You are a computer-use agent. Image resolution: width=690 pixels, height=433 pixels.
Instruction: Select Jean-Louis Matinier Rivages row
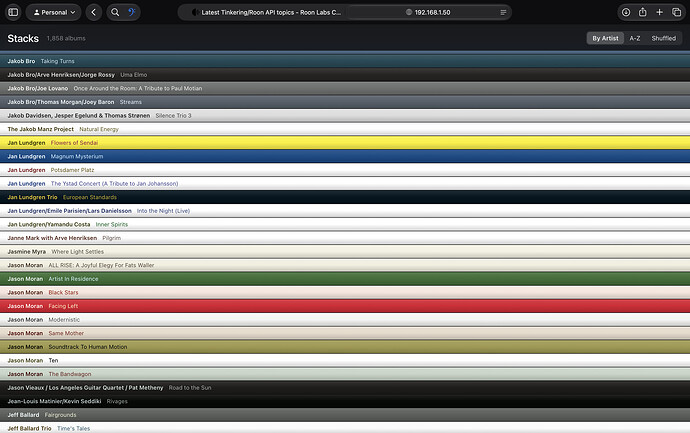345,402
